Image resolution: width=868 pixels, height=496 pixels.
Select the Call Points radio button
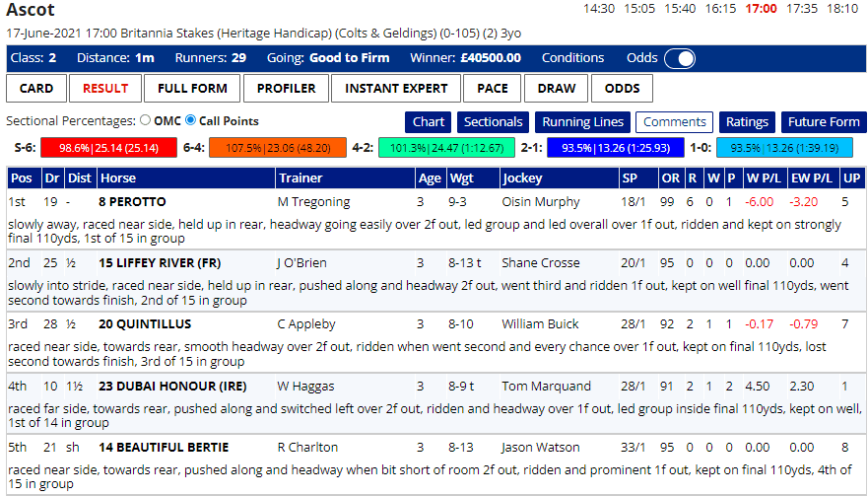190,120
